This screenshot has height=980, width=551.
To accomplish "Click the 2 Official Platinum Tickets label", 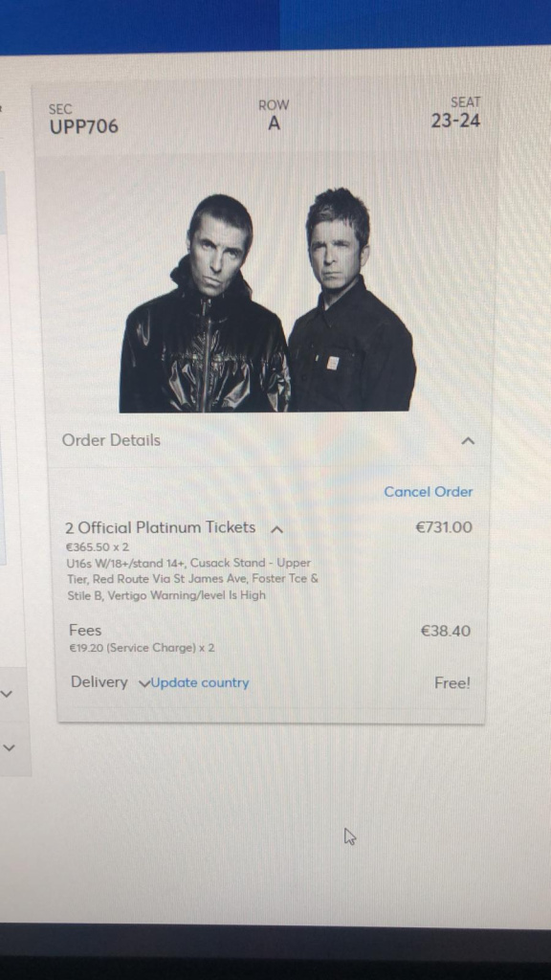I will 160,527.
